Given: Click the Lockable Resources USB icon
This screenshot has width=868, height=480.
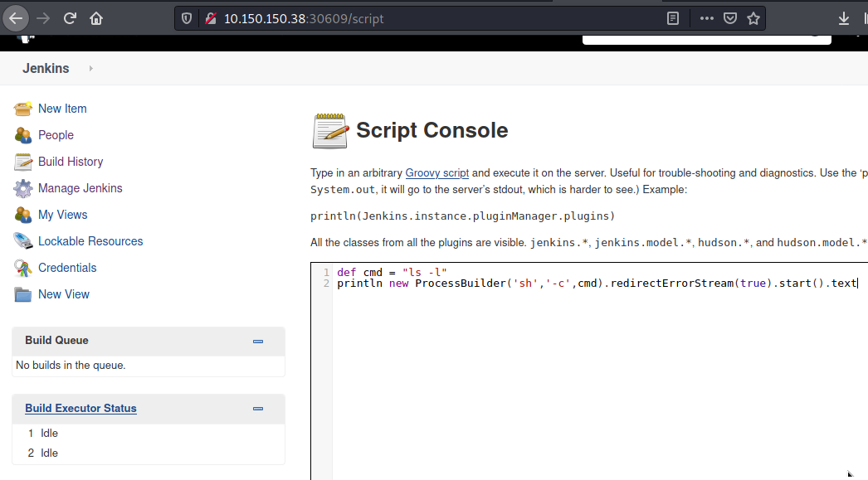Looking at the screenshot, I should [22, 241].
